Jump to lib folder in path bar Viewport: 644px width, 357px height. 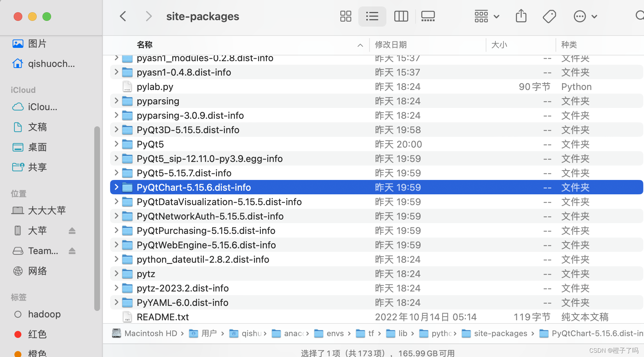396,334
